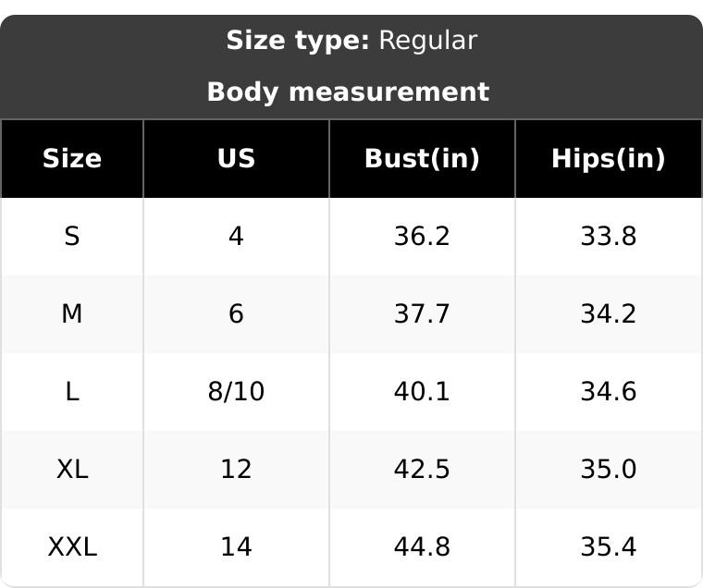Select the XL size cell
Screen dimensions: 703x588
click(x=72, y=470)
